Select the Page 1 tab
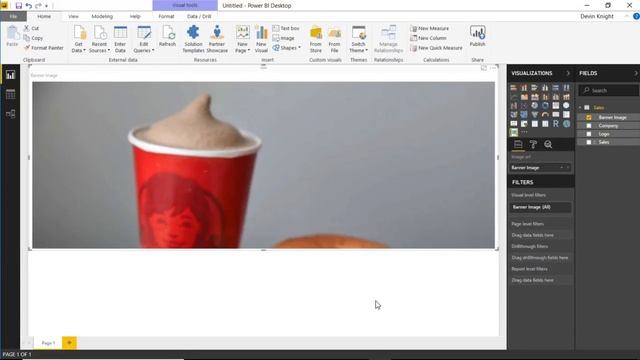Image resolution: width=640 pixels, height=360 pixels. [x=48, y=343]
